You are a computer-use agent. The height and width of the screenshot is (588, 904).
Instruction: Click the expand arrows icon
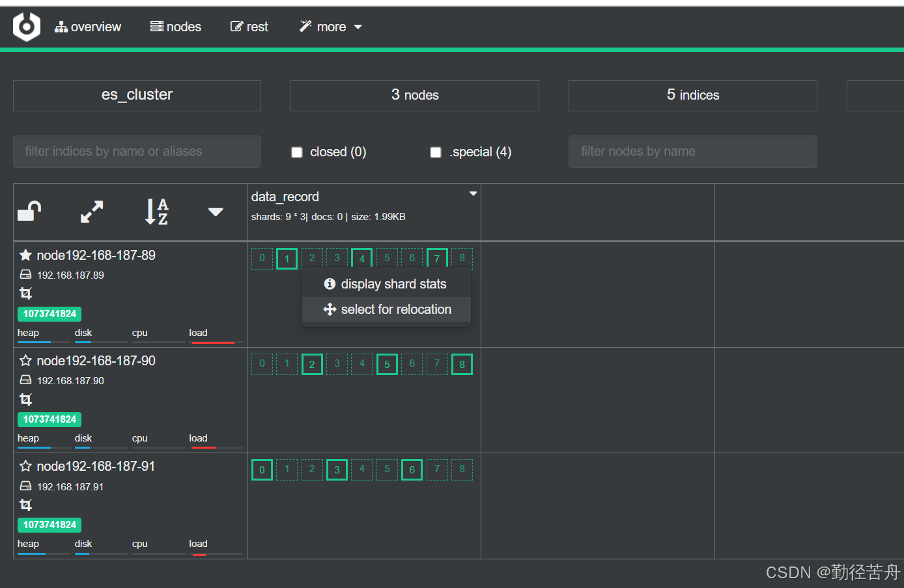pos(92,212)
